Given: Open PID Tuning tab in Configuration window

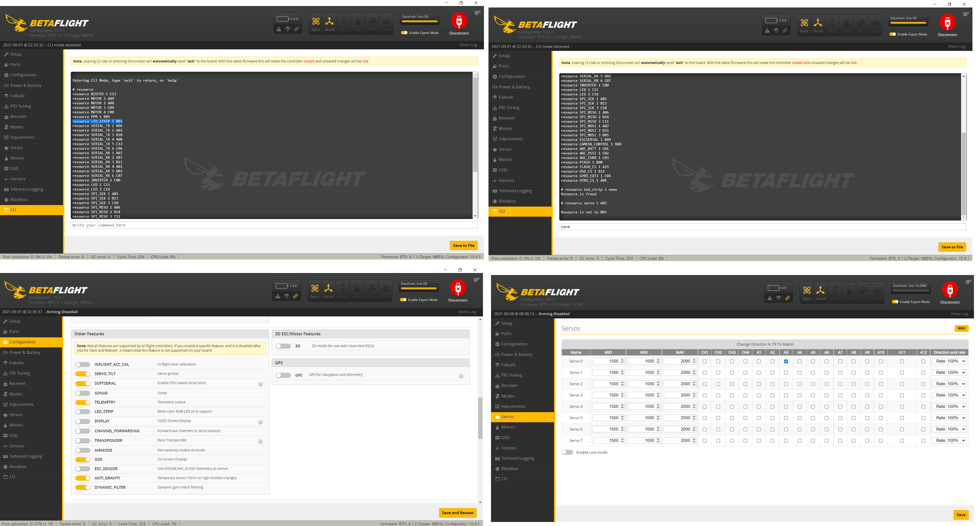Looking at the screenshot, I should (x=31, y=374).
